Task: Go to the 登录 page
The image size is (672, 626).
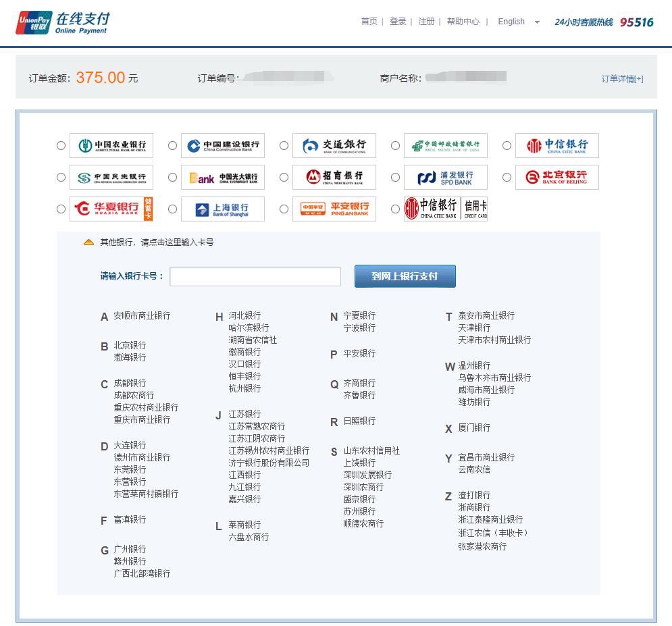Action: pos(398,22)
